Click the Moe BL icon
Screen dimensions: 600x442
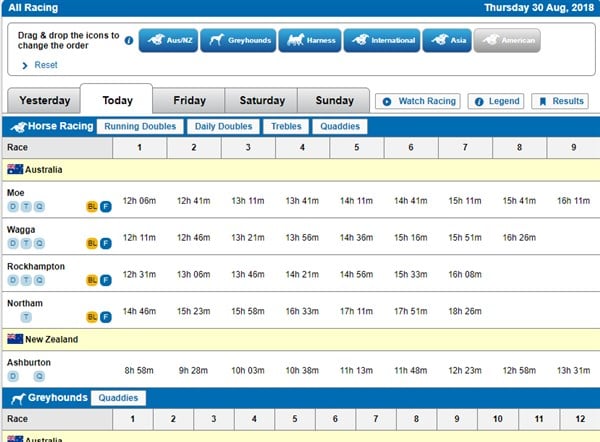(x=92, y=207)
